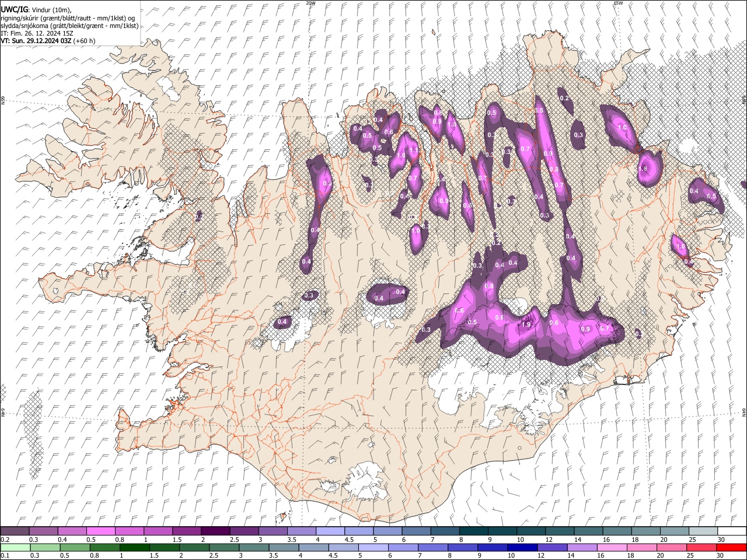The image size is (747, 560).
Task: Click the "0.1" legend number
Action: pos(5,555)
